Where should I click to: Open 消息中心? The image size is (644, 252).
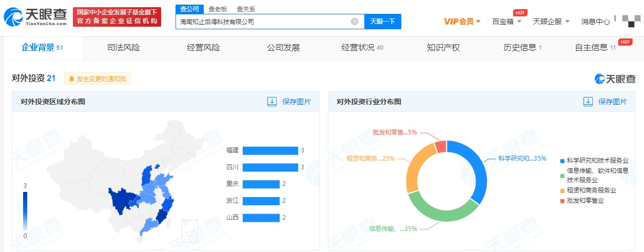(x=596, y=22)
